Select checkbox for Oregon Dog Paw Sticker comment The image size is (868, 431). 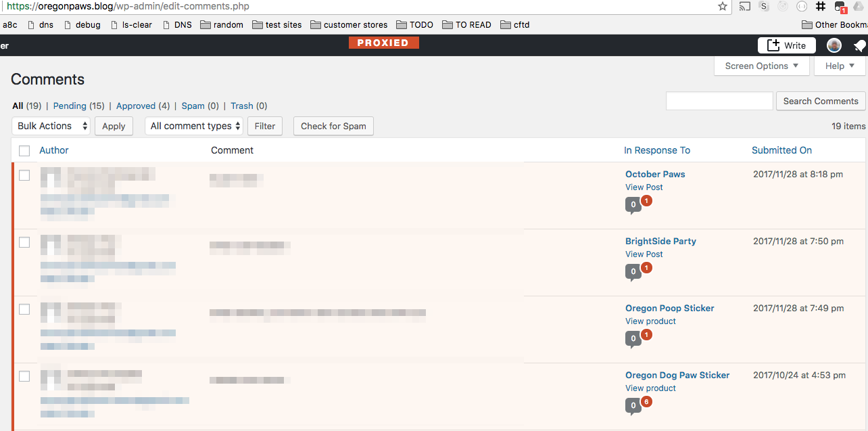click(x=24, y=376)
